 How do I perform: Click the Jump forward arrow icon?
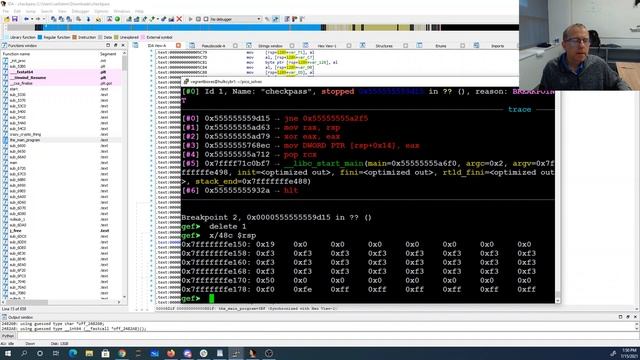[38, 19]
